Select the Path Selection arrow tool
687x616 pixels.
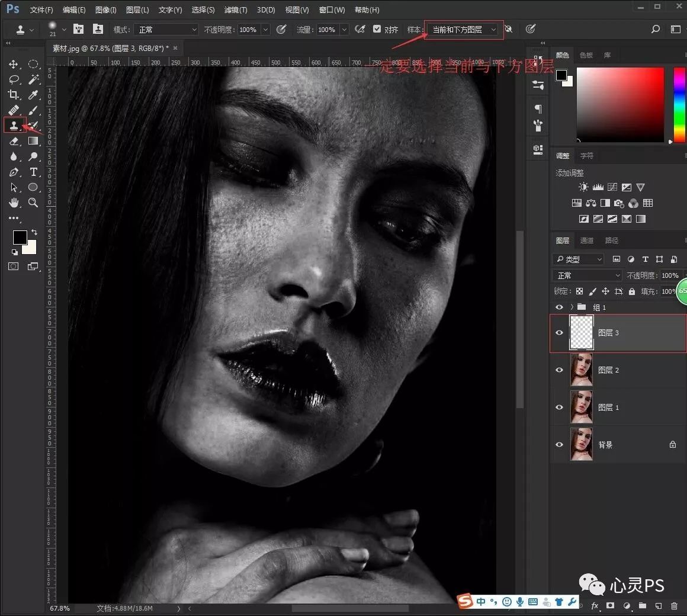click(14, 188)
